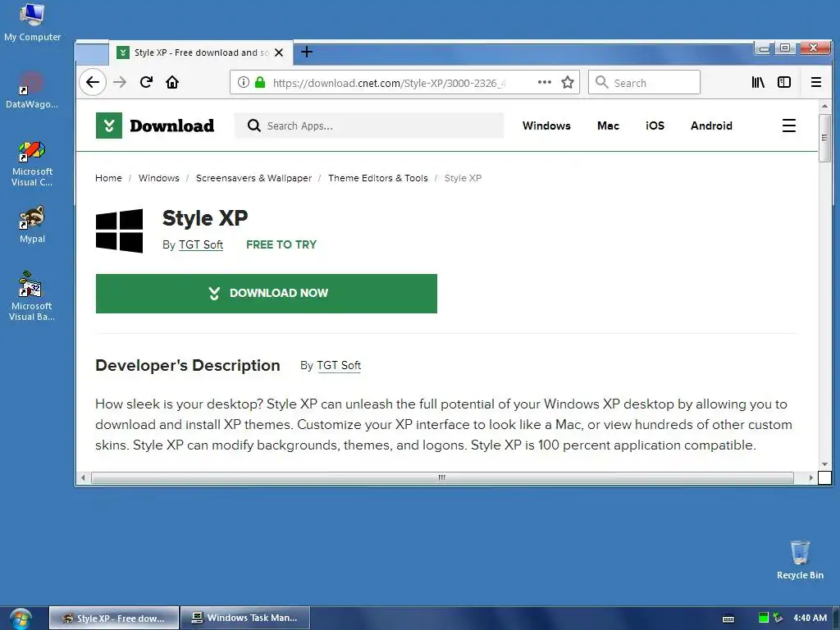Go to the browser Home icon
The image size is (840, 630).
(x=172, y=83)
